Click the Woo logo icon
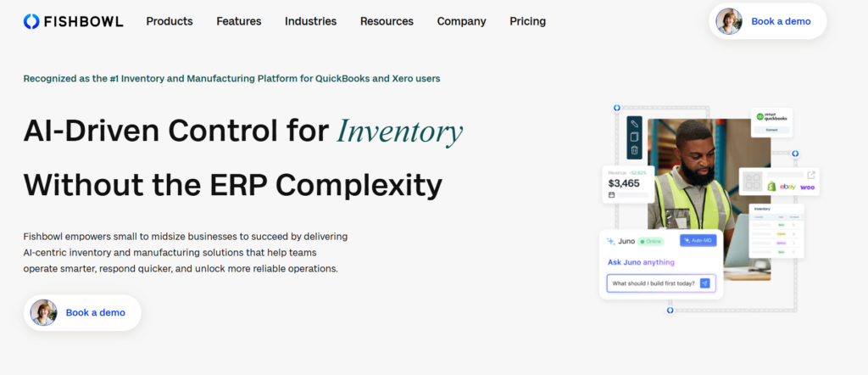This screenshot has height=375, width=868. pyautogui.click(x=807, y=186)
